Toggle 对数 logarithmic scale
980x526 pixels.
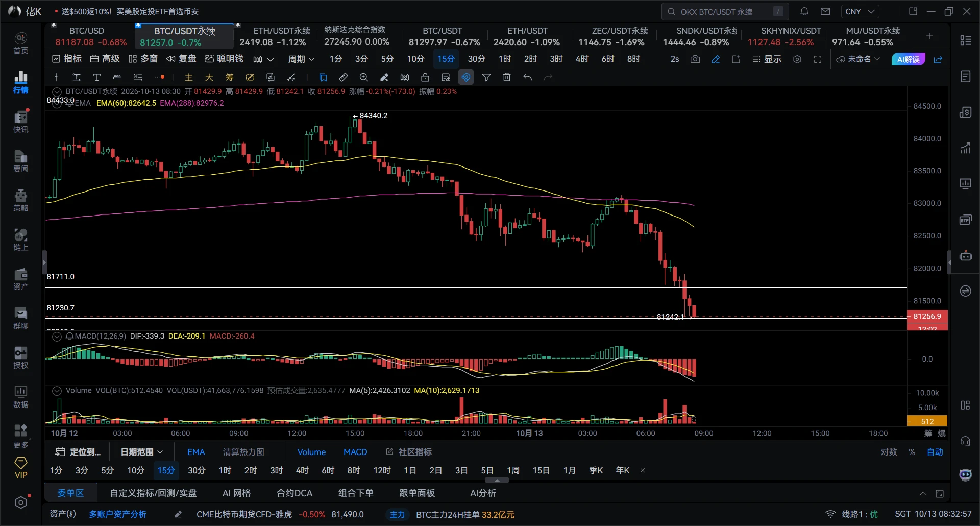click(x=889, y=452)
